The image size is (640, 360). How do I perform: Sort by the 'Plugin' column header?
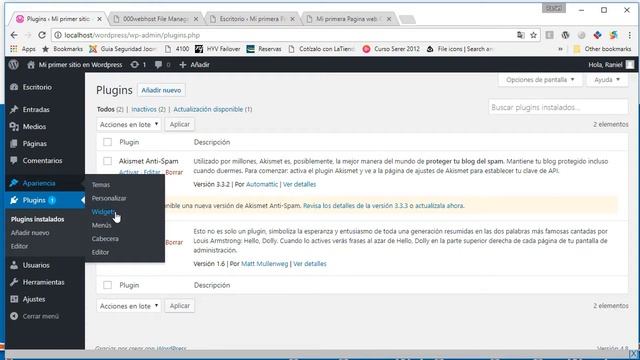click(129, 142)
